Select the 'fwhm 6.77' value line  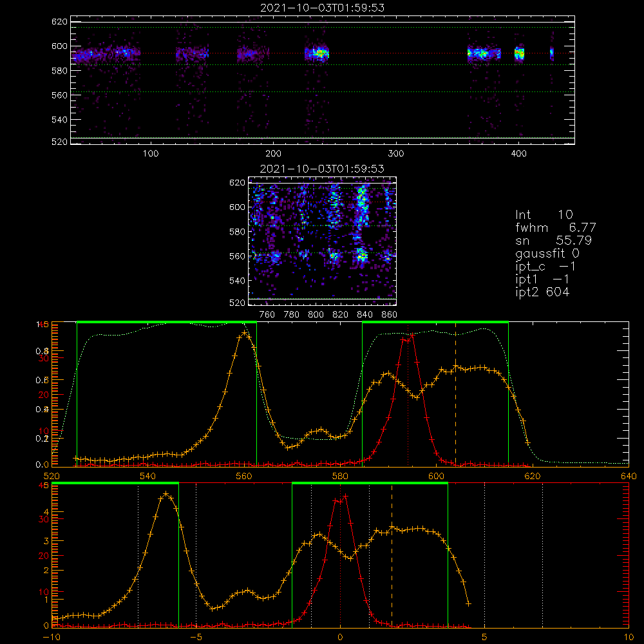tap(556, 227)
